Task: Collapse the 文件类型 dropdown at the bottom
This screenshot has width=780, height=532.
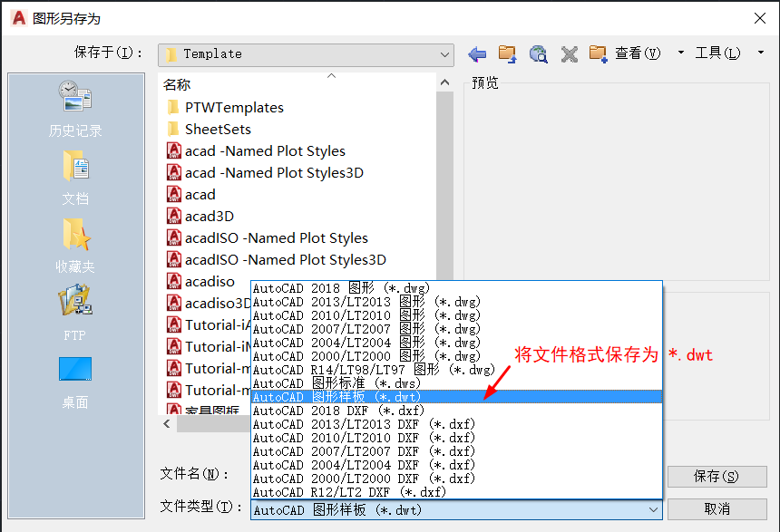Action: [653, 510]
